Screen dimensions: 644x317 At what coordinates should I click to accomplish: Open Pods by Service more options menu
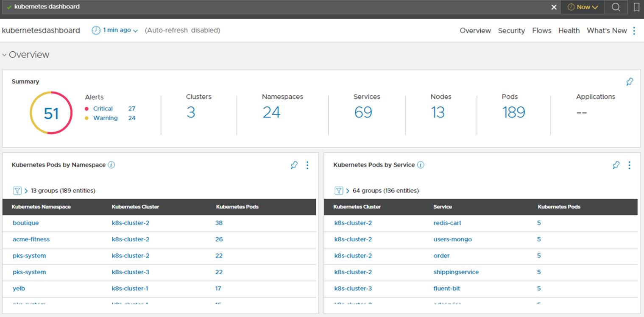tap(629, 165)
